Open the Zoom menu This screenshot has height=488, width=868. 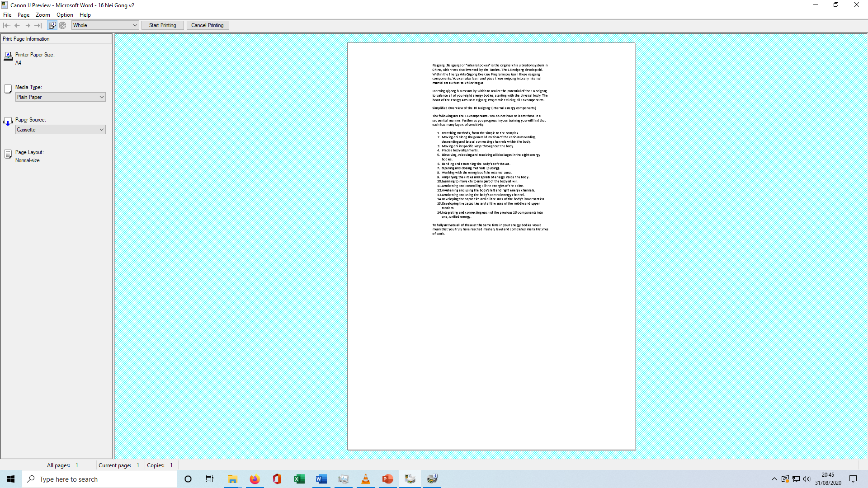click(42, 15)
